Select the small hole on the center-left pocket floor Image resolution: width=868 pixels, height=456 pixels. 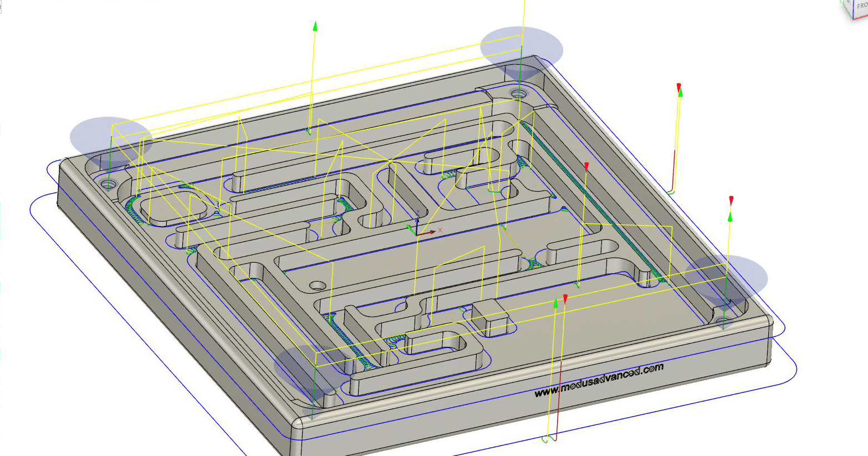coord(319,285)
